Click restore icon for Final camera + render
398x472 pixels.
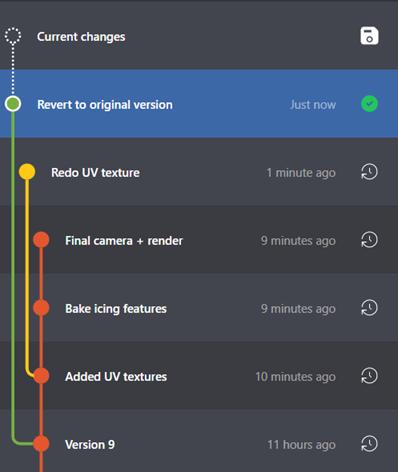tap(369, 240)
